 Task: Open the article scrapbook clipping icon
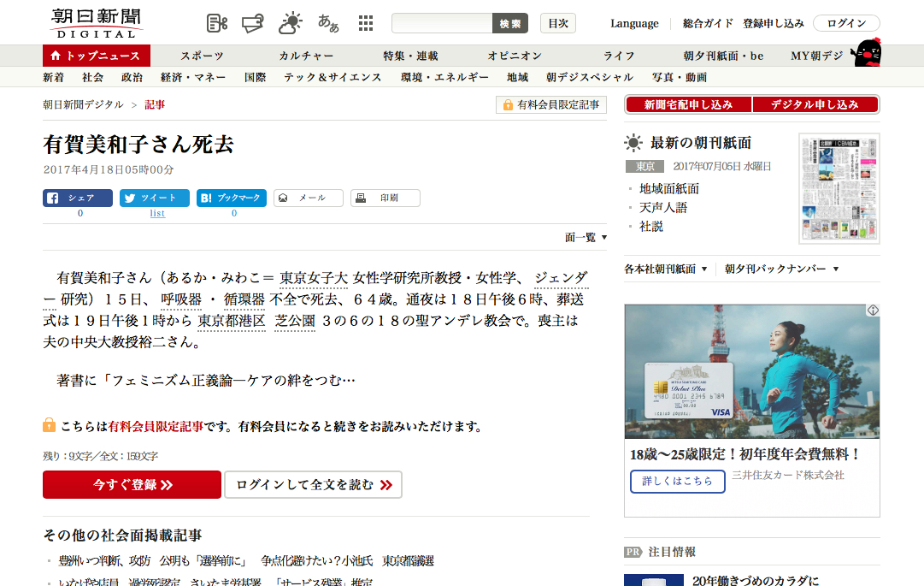point(217,23)
